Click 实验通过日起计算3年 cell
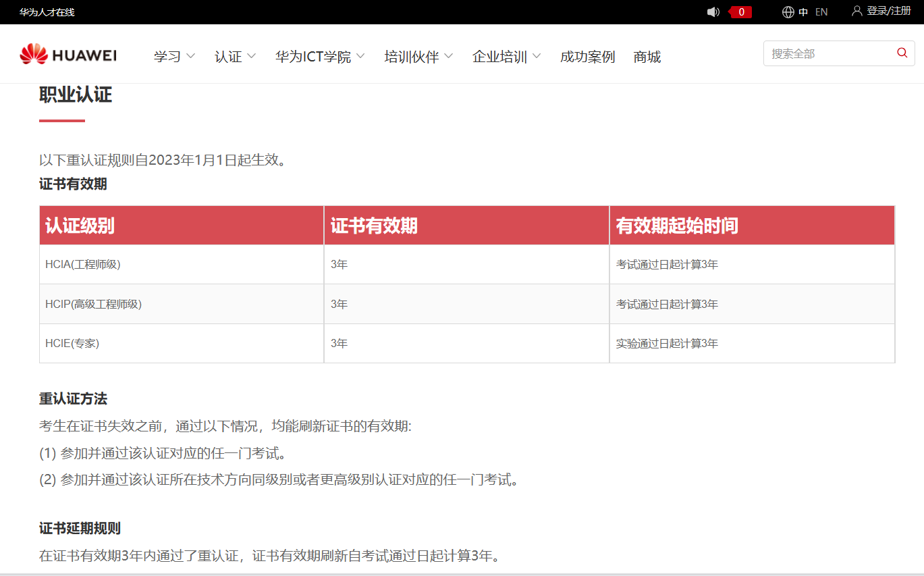Viewport: 924px width, 576px height. click(667, 343)
